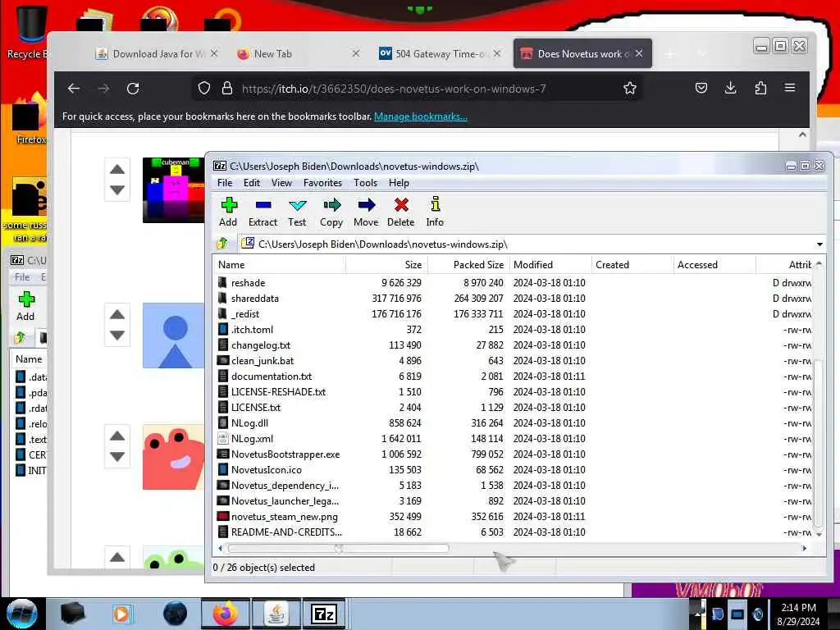Click the Extract toolbar icon
The height and width of the screenshot is (630, 840).
coord(262,212)
